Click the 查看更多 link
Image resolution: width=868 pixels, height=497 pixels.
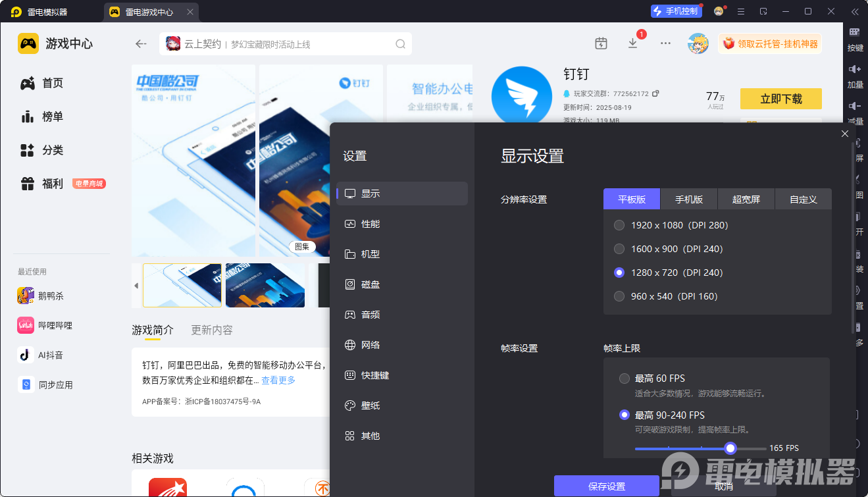(x=278, y=380)
